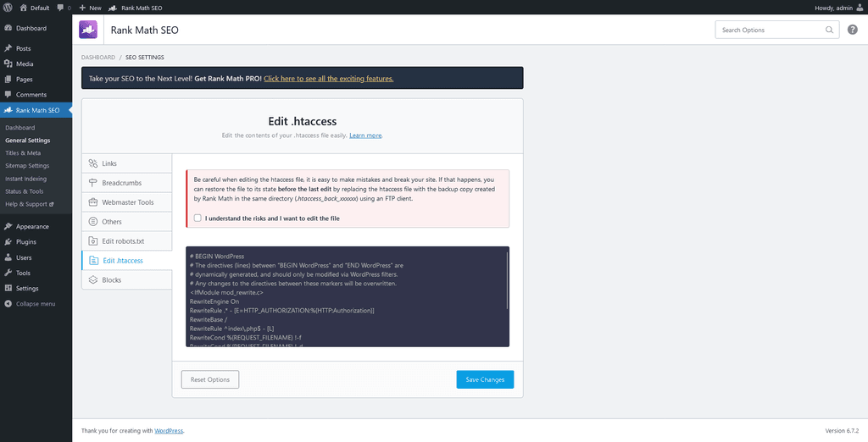Open the Learn more link
This screenshot has height=442, width=868.
point(365,135)
